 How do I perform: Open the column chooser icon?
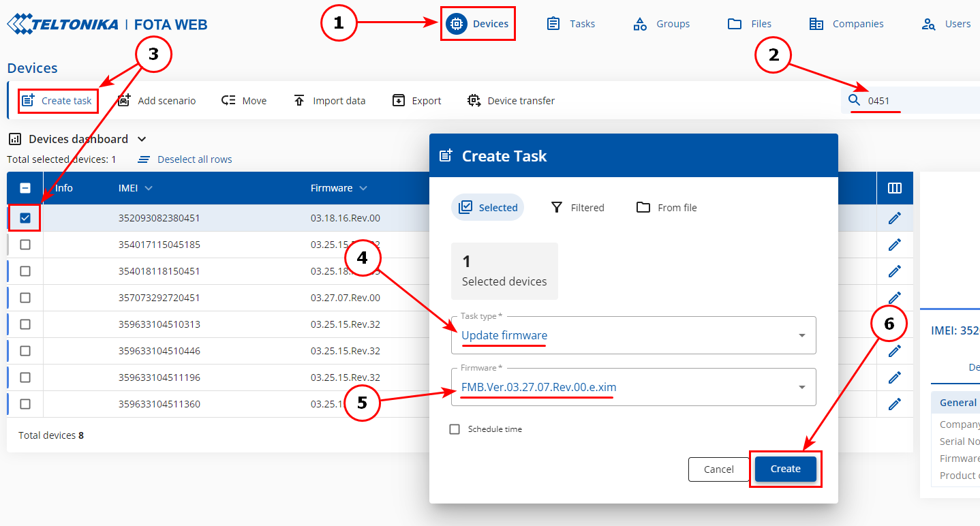(x=895, y=188)
